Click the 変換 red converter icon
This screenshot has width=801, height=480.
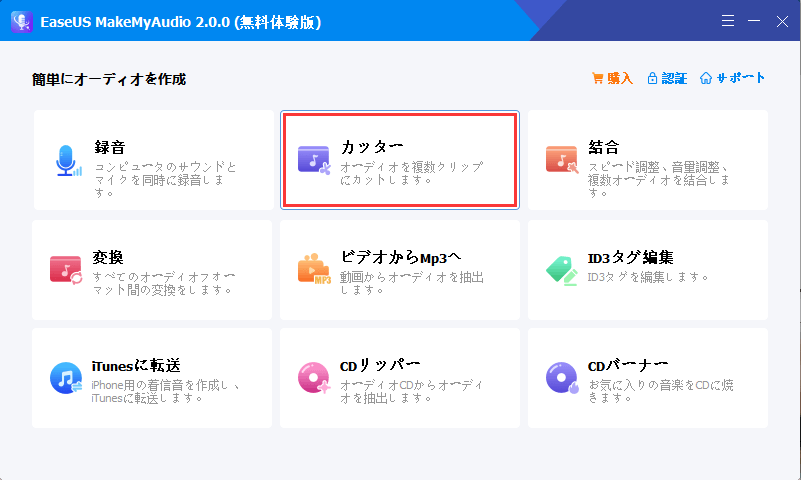[66, 270]
